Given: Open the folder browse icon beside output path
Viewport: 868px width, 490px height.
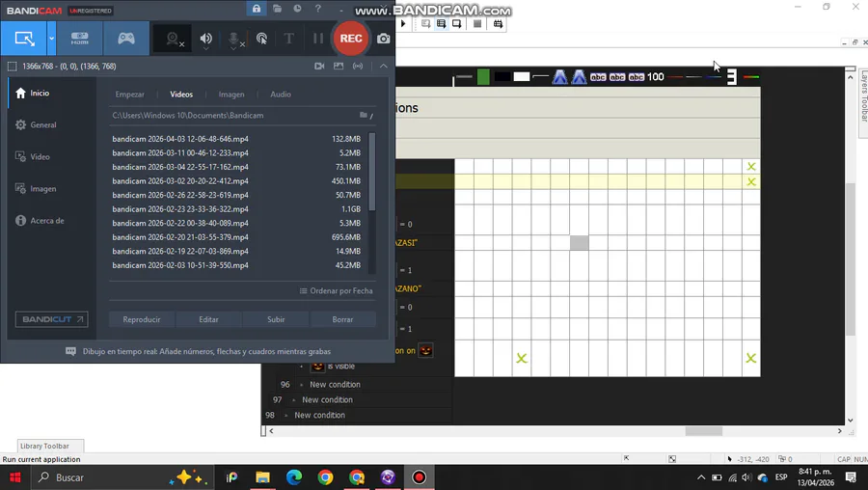Looking at the screenshot, I should pyautogui.click(x=366, y=115).
